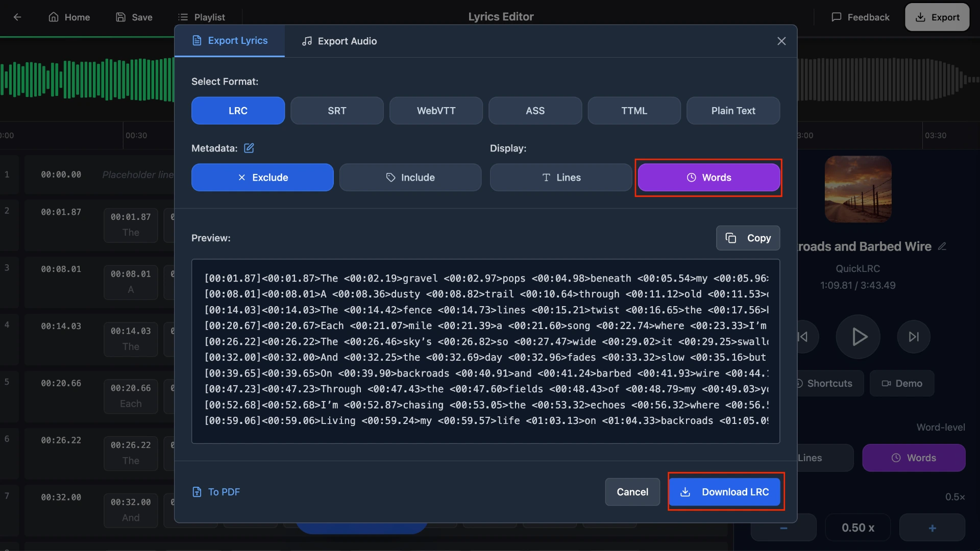This screenshot has height=551, width=980.
Task: Switch metadata option to Include
Action: tap(410, 177)
